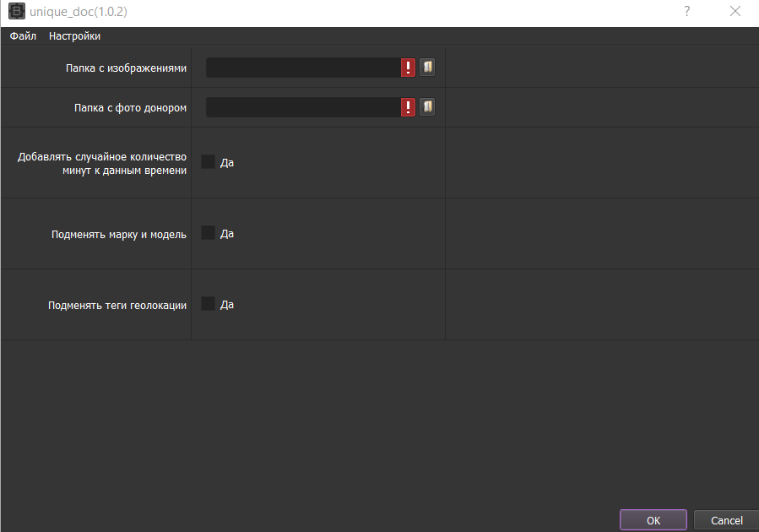Image resolution: width=759 pixels, height=532 pixels.
Task: Click the unique_doc app icon in the title bar
Action: point(16,11)
